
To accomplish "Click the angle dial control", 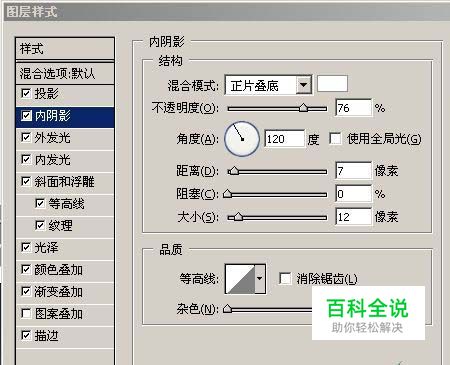I will pos(242,139).
